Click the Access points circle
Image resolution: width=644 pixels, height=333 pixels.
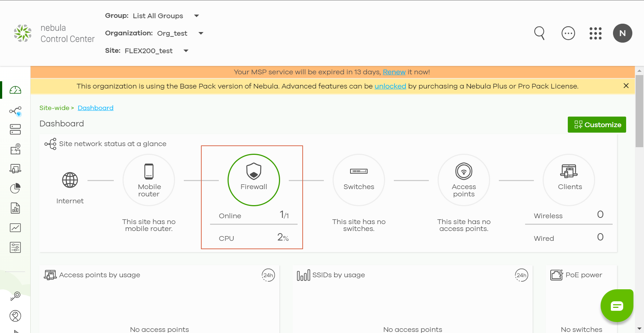[464, 180]
